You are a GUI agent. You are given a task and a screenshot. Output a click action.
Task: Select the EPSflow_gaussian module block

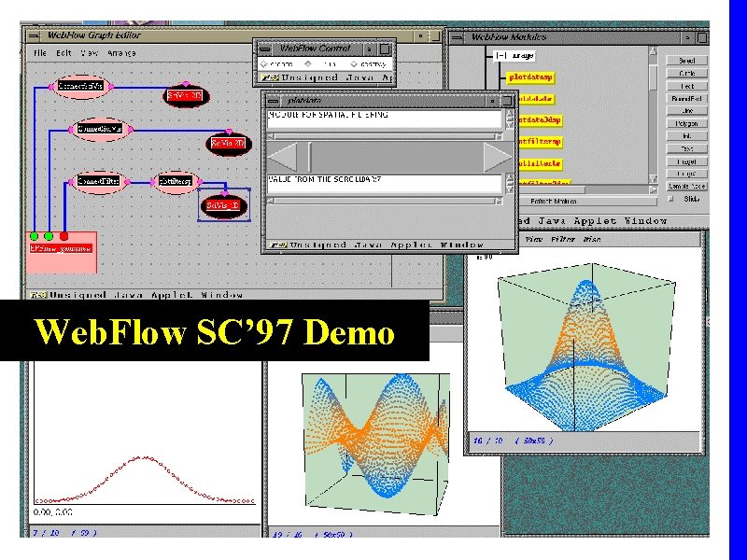[62, 252]
